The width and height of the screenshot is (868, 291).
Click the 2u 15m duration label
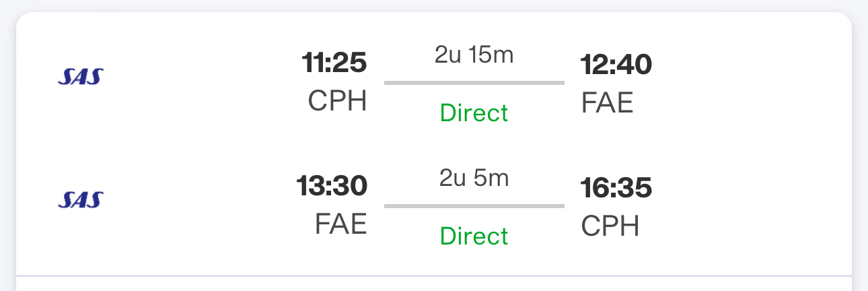[474, 55]
